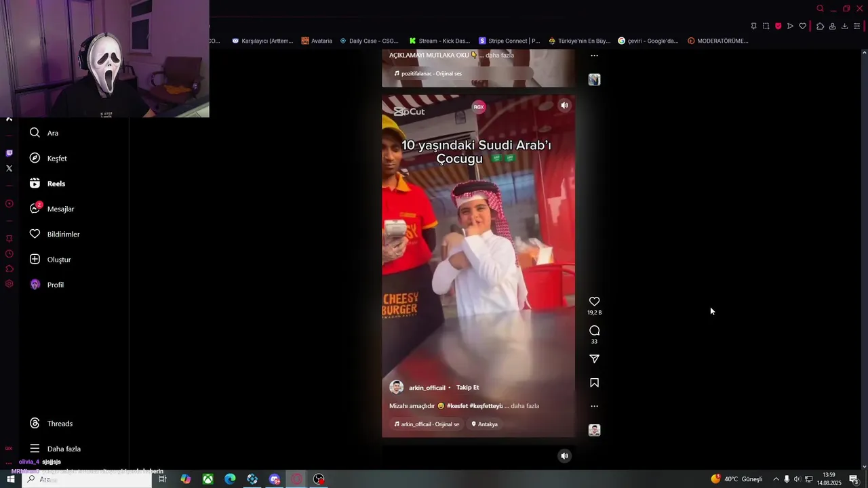Image resolution: width=868 pixels, height=488 pixels.
Task: Open more options for arkin_officail reel
Action: pos(594,406)
